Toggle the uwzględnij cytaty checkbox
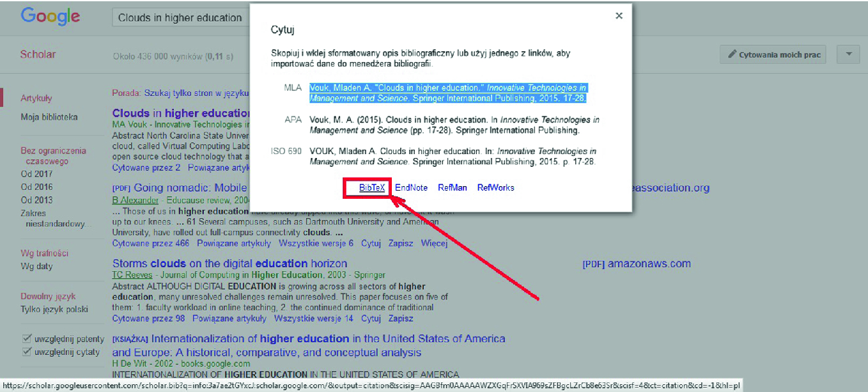The width and height of the screenshot is (868, 392). 27,352
